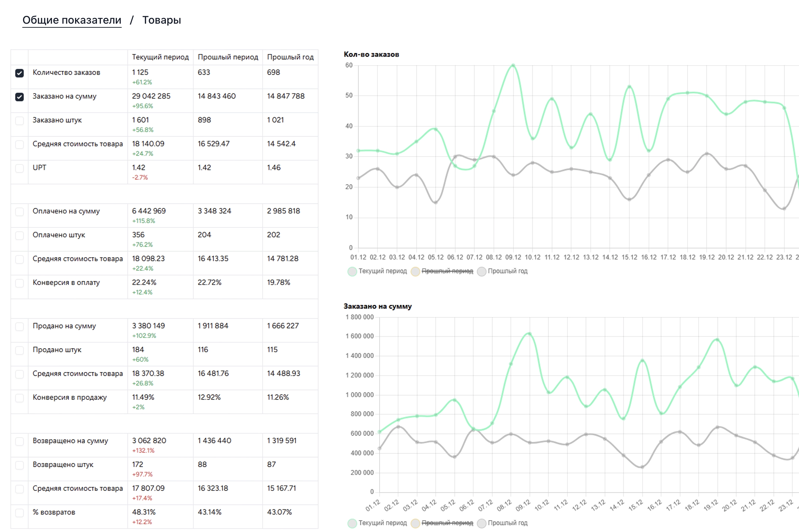Select the 1 125 orders value
Viewport: 799px width, 532px height.
click(x=140, y=72)
